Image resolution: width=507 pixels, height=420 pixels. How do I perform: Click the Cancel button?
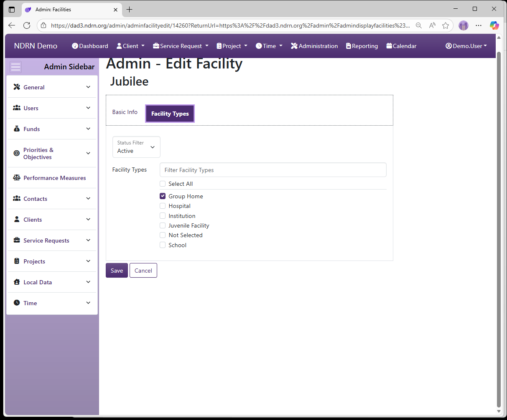(143, 271)
